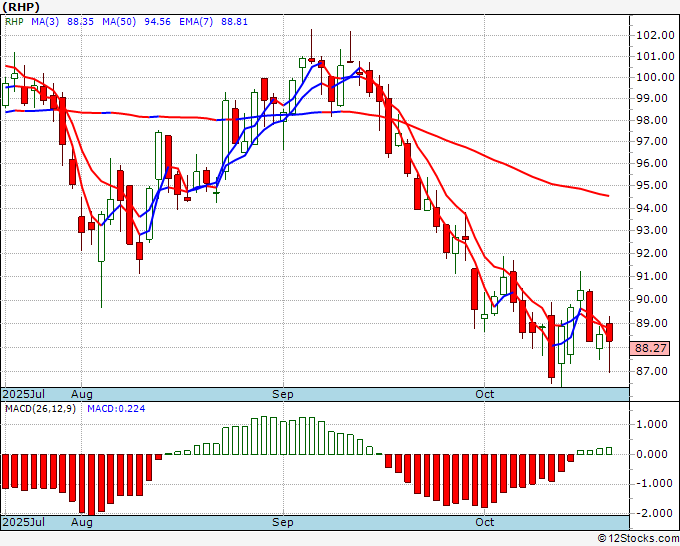
Task: Select the RHP ticker legend label
Action: pos(14,22)
